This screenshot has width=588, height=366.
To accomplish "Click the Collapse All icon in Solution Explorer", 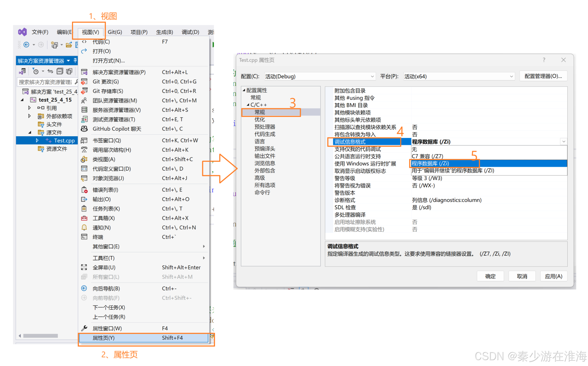I will (x=60, y=71).
